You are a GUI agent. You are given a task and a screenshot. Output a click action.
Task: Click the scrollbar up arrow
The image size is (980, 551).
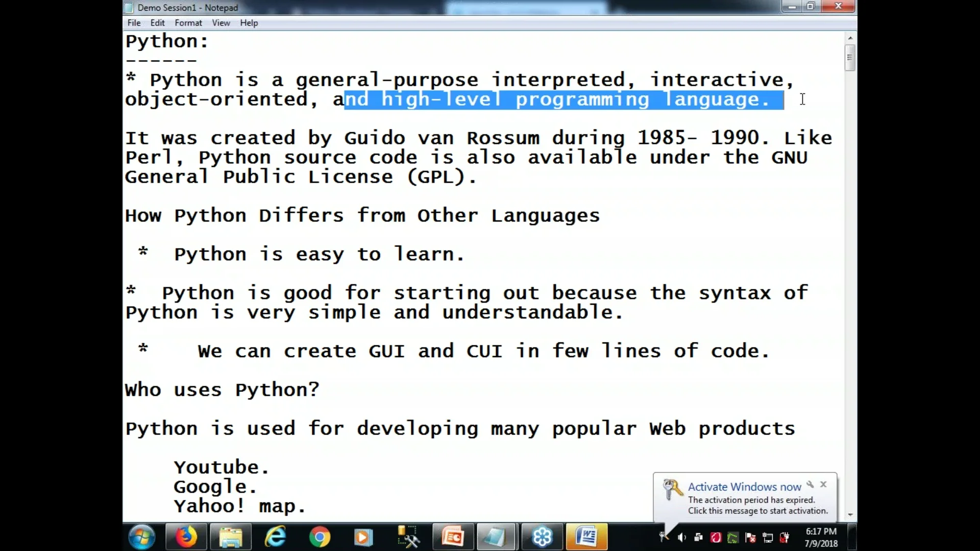(x=850, y=38)
